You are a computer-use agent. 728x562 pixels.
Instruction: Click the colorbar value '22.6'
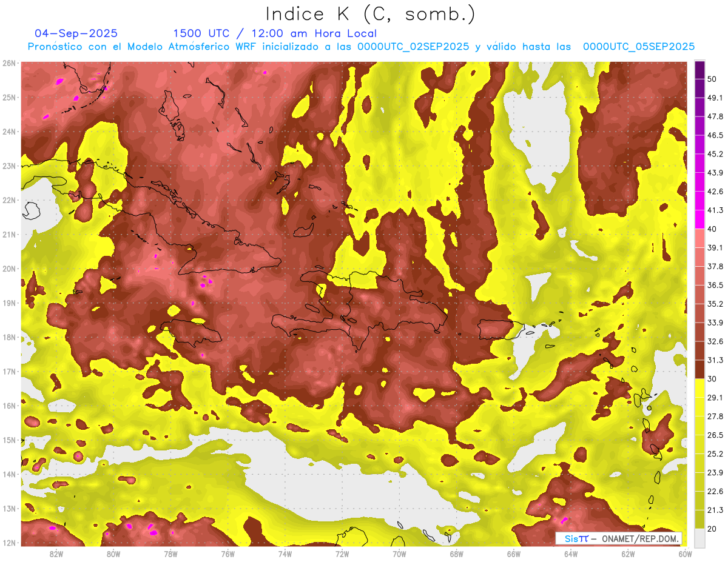715,491
